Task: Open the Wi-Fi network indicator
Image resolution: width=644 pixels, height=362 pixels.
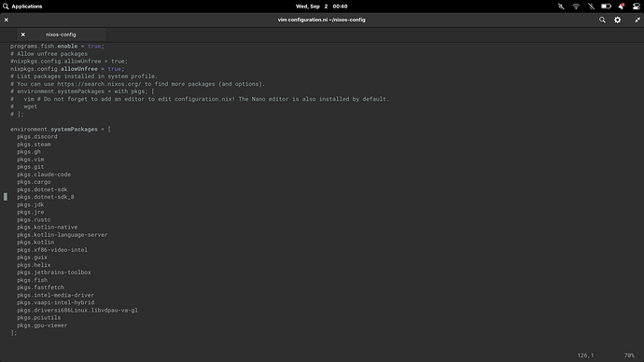Action: (x=576, y=7)
